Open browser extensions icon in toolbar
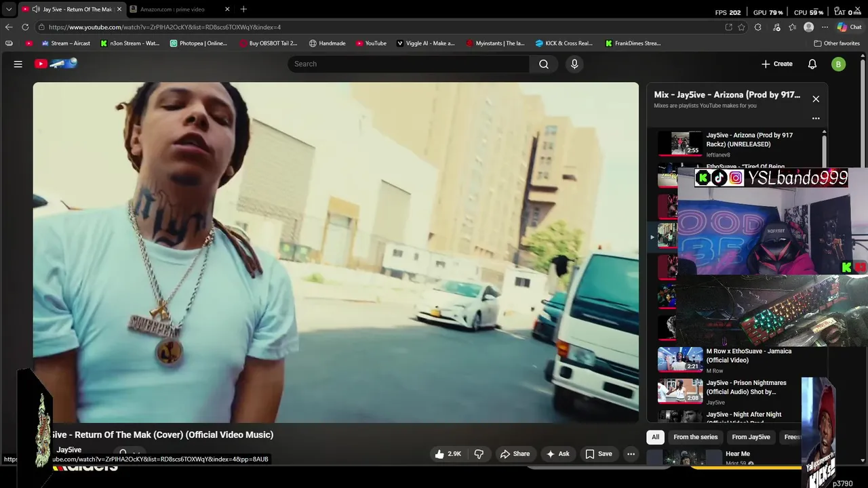 757,27
